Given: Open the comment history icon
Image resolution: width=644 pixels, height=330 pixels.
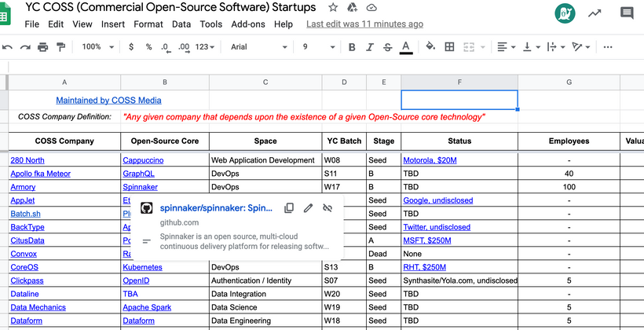Looking at the screenshot, I should (627, 13).
